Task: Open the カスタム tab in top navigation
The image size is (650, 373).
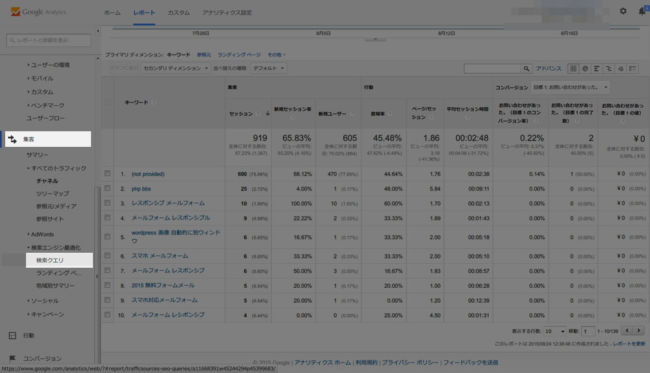Action: pos(179,12)
